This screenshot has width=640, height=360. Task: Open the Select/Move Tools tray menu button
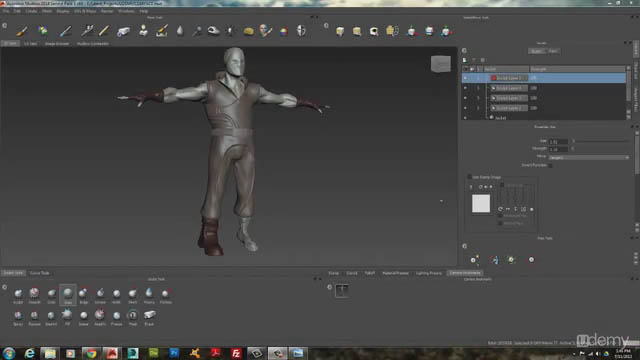click(326, 26)
